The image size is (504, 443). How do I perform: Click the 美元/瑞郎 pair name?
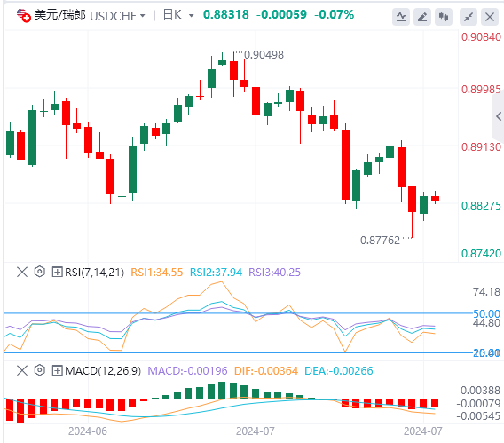pyautogui.click(x=60, y=15)
